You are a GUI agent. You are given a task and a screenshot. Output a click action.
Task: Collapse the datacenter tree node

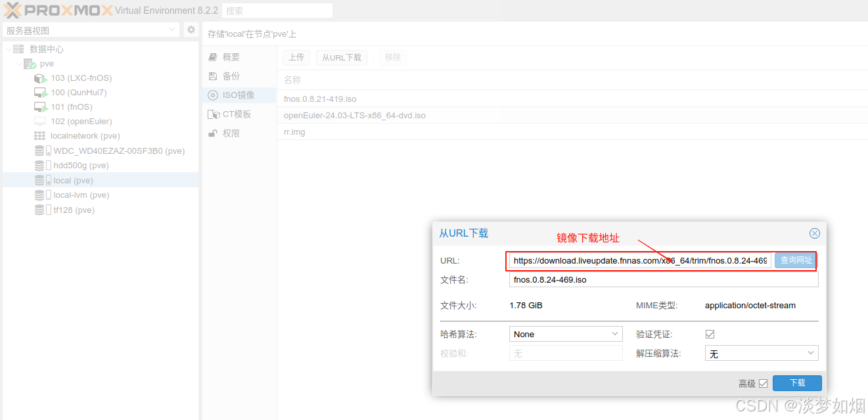tap(8, 49)
